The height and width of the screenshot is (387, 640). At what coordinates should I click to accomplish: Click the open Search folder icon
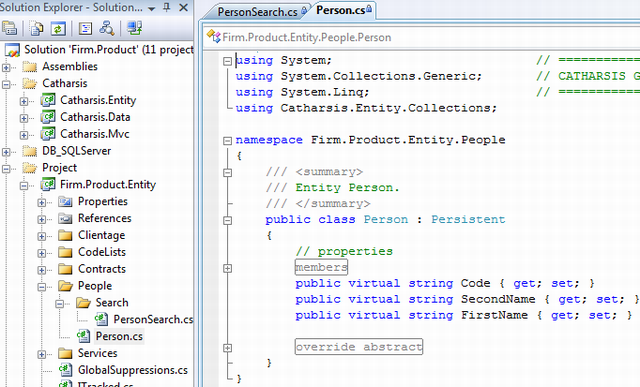[x=83, y=302]
